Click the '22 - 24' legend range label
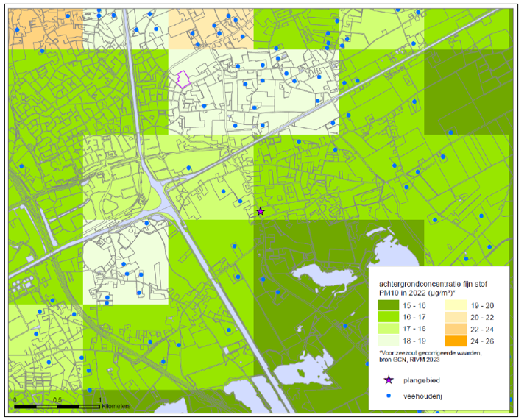Image resolution: width=527 pixels, height=420 pixels. point(482,330)
